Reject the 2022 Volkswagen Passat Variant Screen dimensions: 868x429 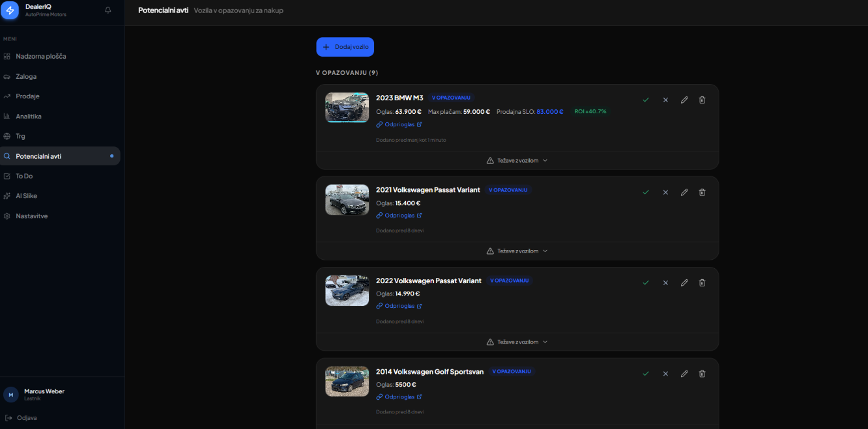(x=665, y=283)
